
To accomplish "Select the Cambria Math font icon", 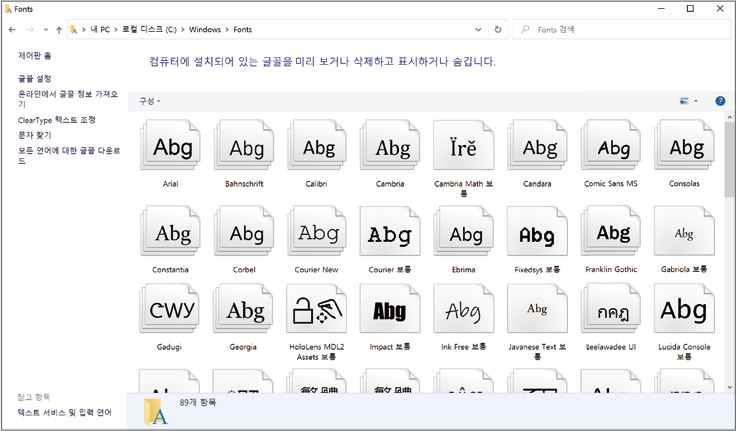I will (x=464, y=145).
